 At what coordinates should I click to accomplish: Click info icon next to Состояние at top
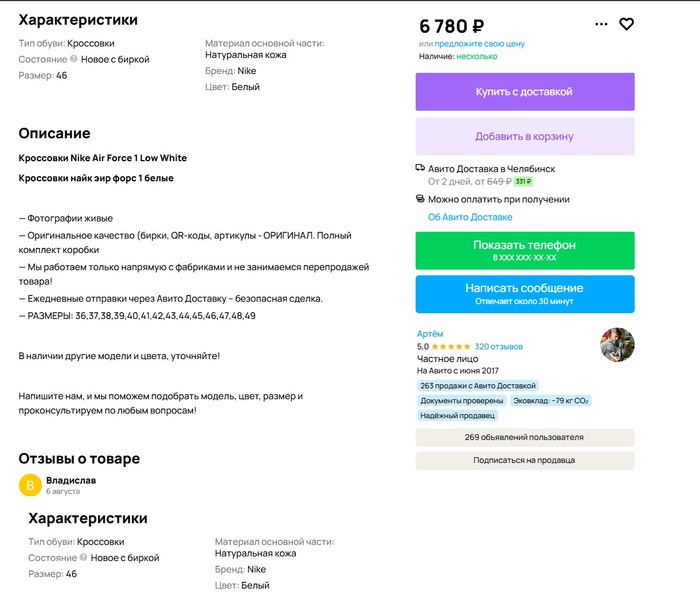(x=74, y=59)
